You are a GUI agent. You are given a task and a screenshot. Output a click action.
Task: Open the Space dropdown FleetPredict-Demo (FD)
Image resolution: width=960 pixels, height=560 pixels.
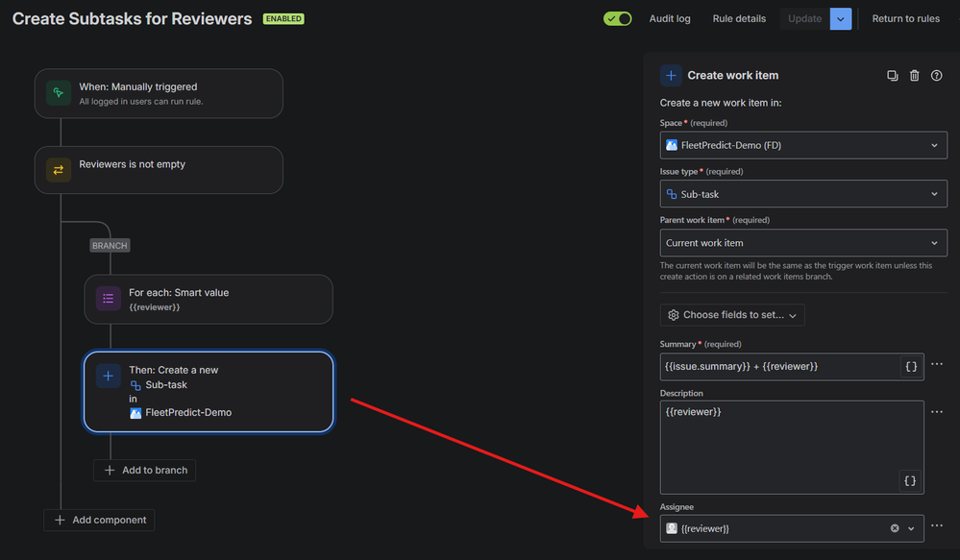pyautogui.click(x=803, y=145)
